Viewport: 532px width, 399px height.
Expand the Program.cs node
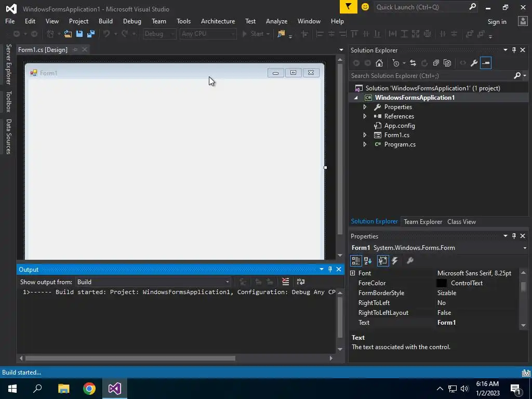[x=365, y=144]
